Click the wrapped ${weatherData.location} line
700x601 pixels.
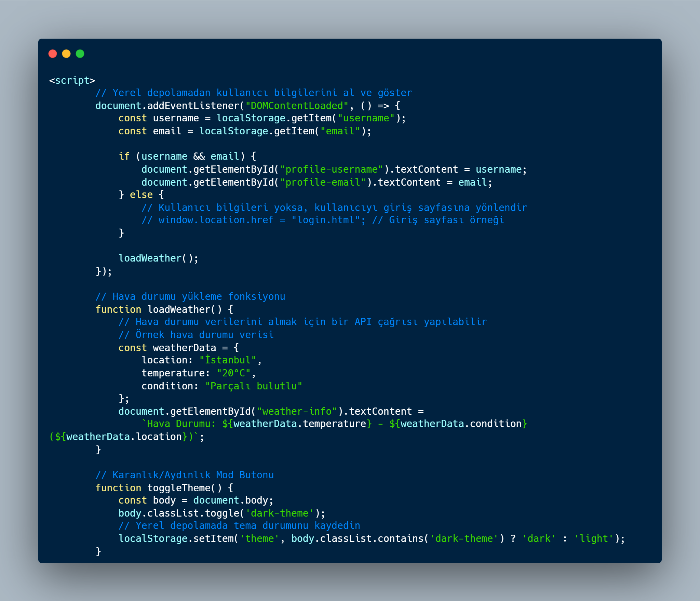tap(127, 437)
